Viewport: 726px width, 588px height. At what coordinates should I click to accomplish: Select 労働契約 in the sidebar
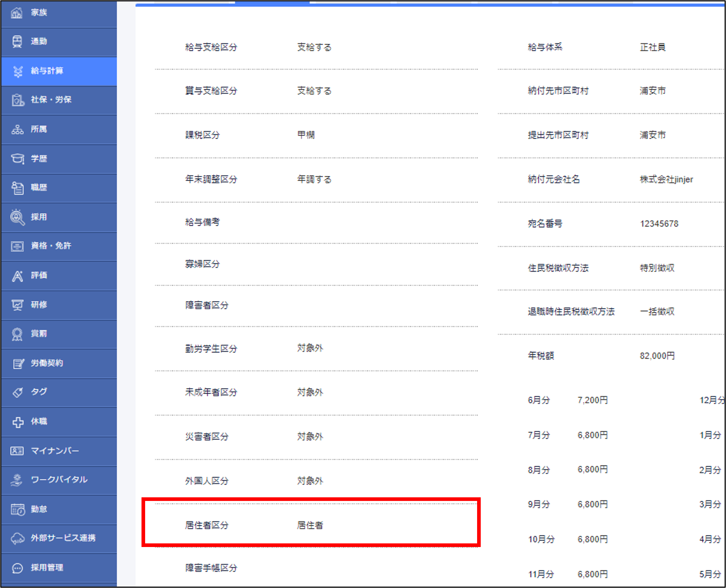[47, 363]
